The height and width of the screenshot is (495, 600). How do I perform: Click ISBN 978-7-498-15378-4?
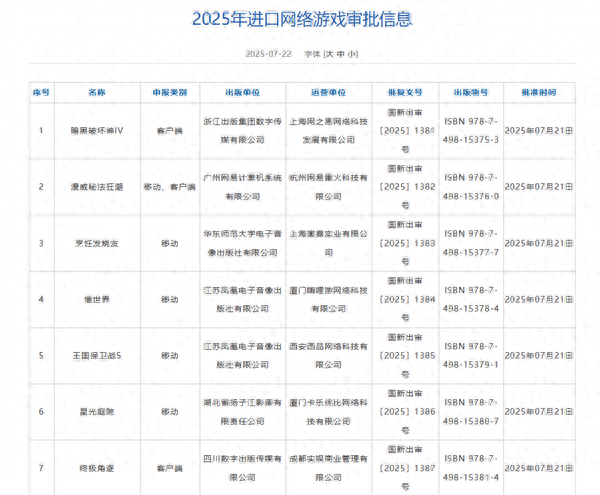click(x=471, y=300)
